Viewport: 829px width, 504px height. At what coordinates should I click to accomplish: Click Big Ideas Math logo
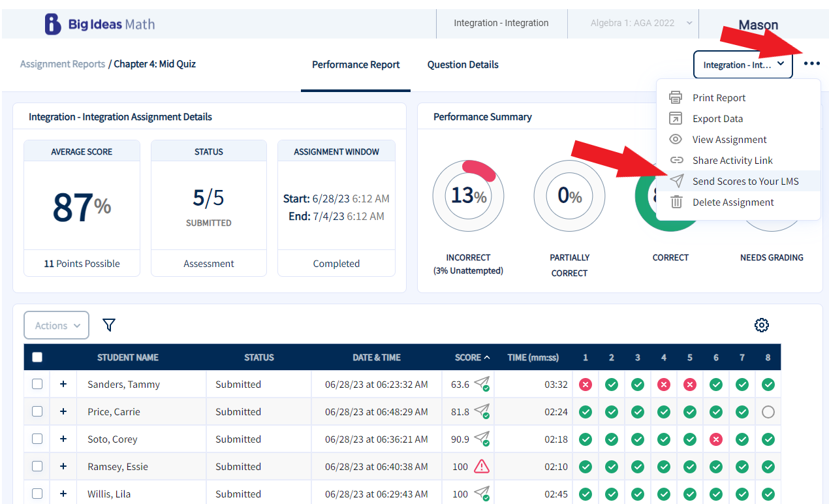[x=100, y=25]
